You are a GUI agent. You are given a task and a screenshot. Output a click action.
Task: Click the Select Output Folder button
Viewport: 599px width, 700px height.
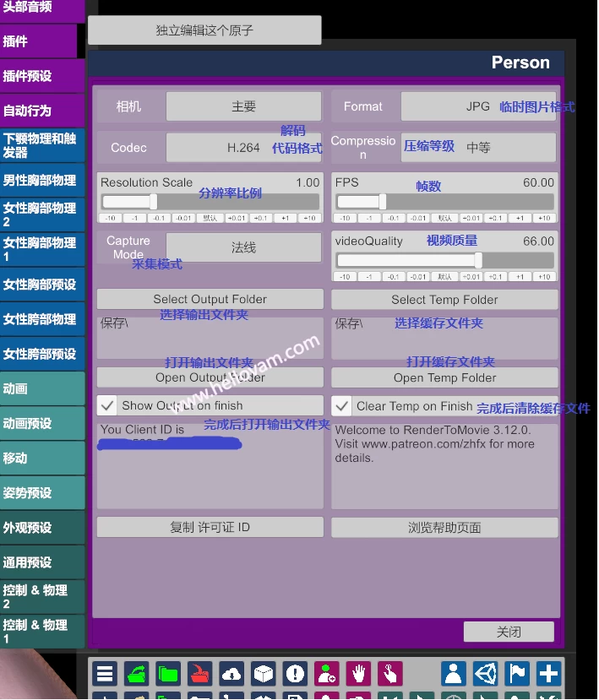point(210,299)
